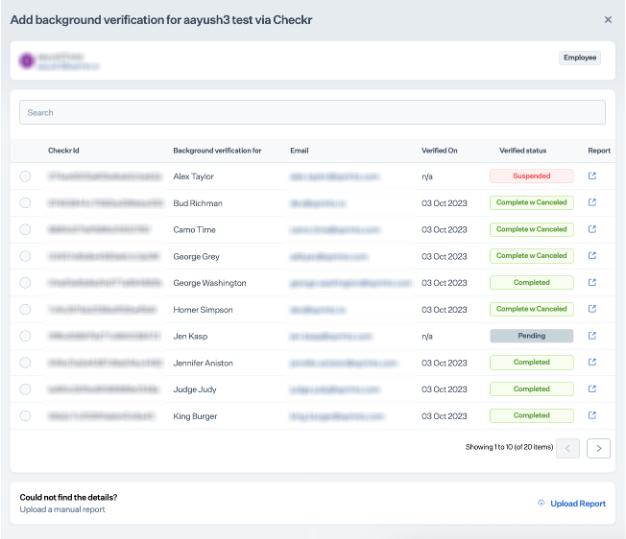Click the Email column header
Screen dimensions: 626x539
(x=299, y=151)
